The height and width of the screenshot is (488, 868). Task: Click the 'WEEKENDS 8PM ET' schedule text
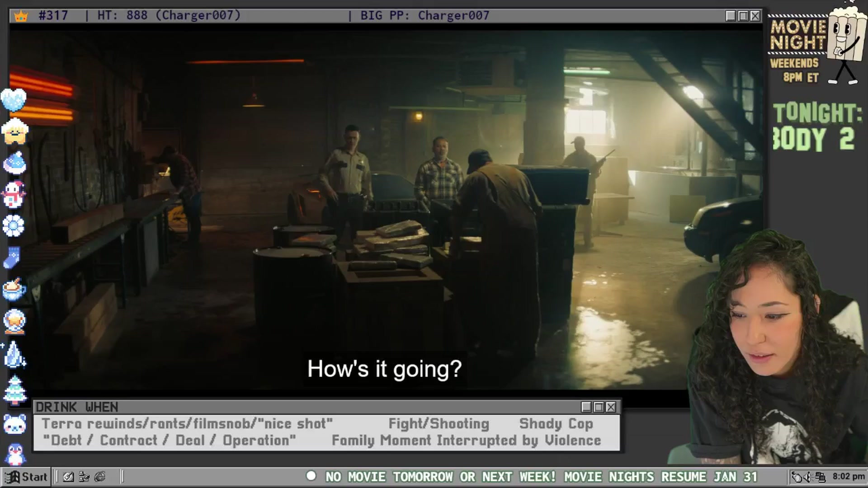pyautogui.click(x=795, y=70)
